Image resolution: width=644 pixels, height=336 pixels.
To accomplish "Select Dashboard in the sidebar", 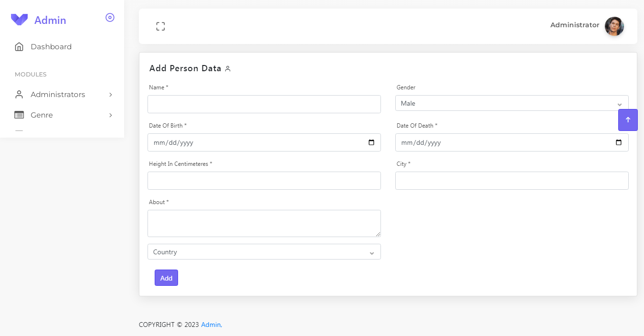I will [x=51, y=46].
